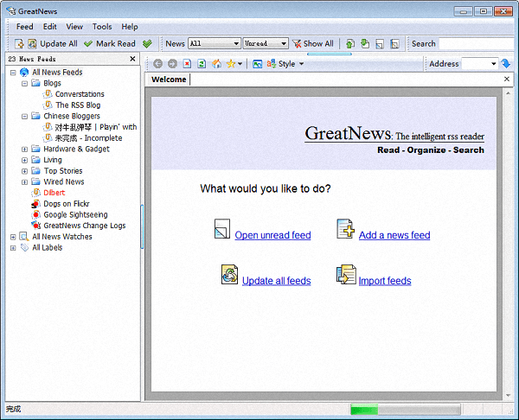Image resolution: width=519 pixels, height=420 pixels.
Task: Click the Import feeds icon
Action: (x=345, y=275)
